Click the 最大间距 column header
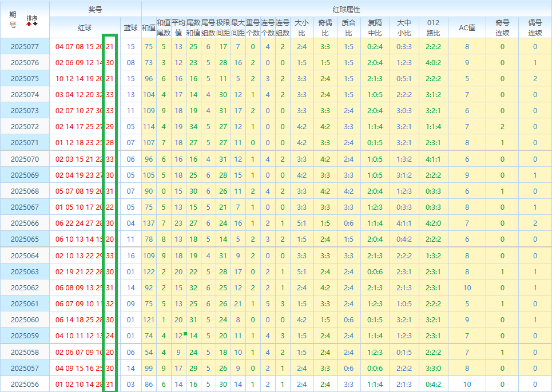Screen dimensions: 552x392 tap(238, 28)
